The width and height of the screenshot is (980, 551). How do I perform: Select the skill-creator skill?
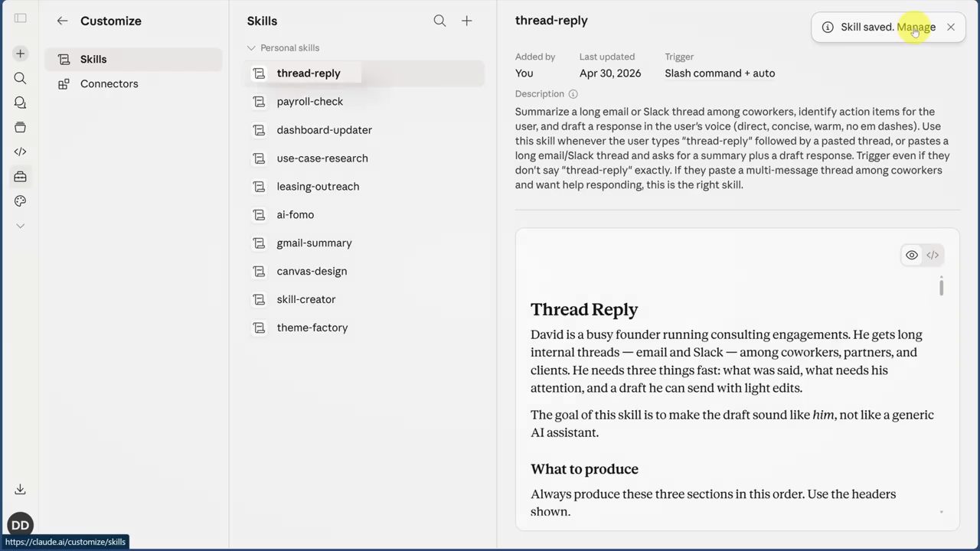pyautogui.click(x=365, y=299)
